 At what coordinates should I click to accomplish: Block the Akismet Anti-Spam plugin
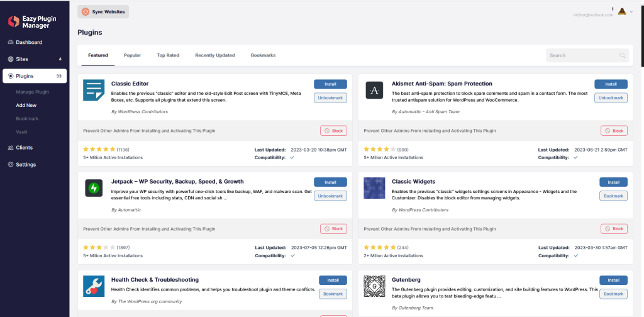tap(614, 131)
